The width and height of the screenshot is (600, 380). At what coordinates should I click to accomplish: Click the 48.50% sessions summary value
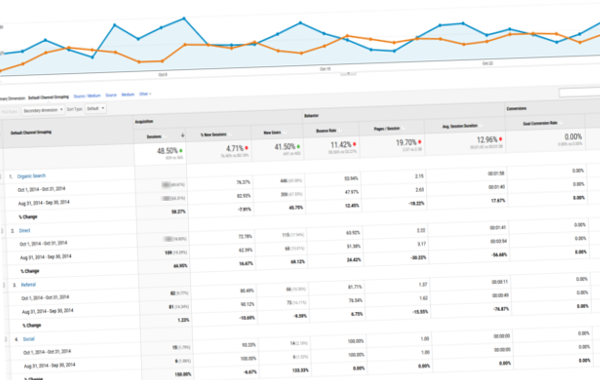click(x=167, y=151)
